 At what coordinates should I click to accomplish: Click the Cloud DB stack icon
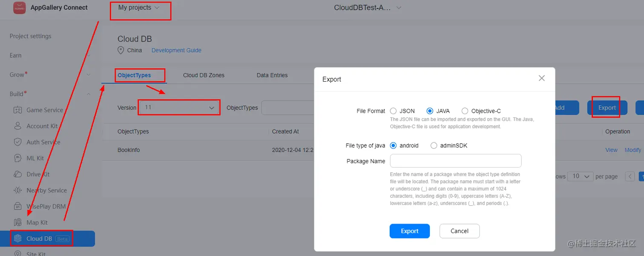(17, 239)
